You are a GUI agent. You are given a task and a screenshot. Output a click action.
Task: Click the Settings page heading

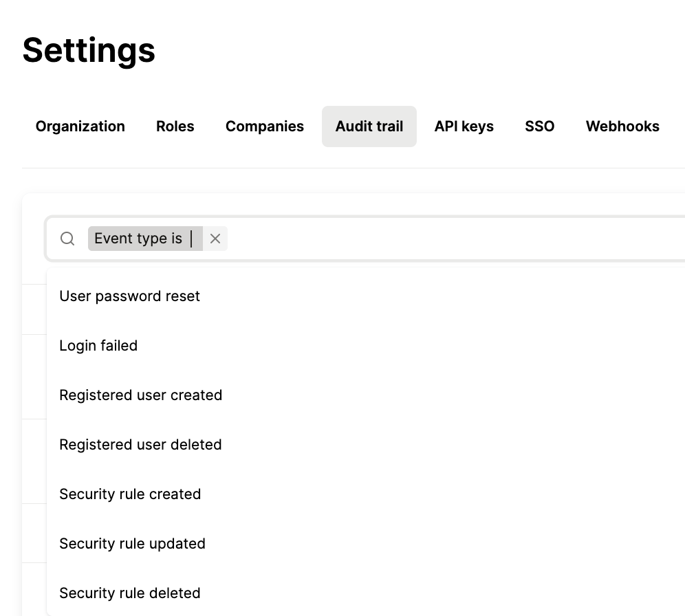tap(88, 50)
